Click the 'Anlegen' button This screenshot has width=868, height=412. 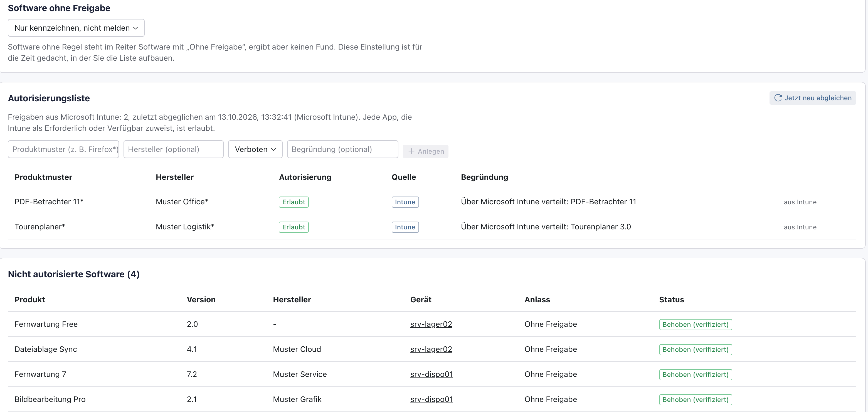click(x=425, y=151)
